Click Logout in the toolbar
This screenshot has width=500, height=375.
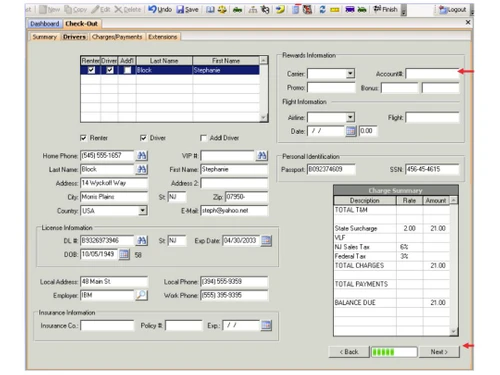click(x=453, y=10)
